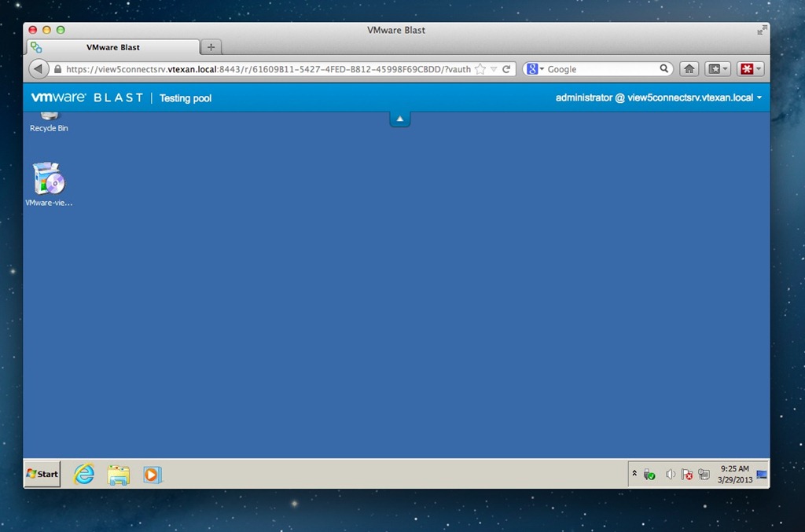Click the Action Center flag tray icon

686,475
